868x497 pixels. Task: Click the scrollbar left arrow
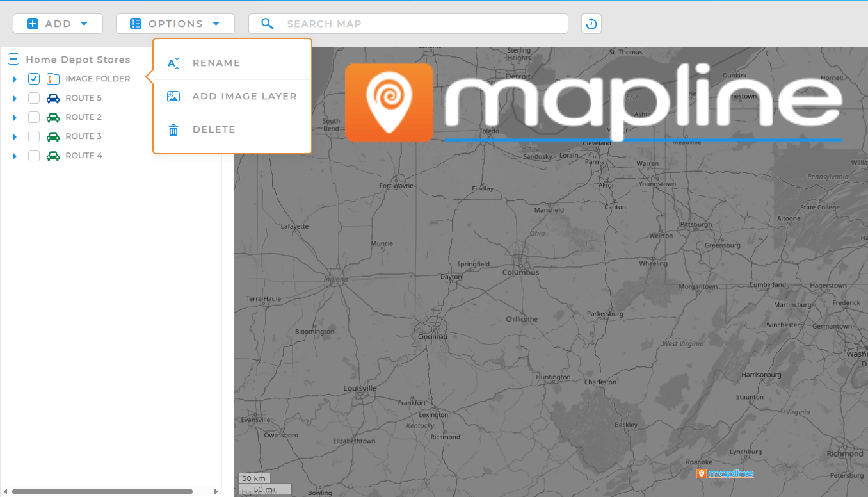(6, 492)
